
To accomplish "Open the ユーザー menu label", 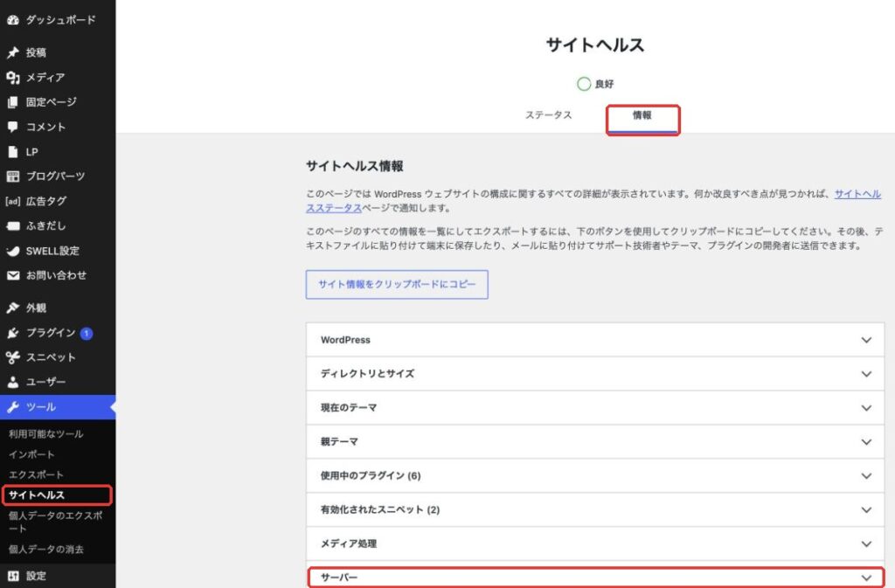I will [x=45, y=382].
